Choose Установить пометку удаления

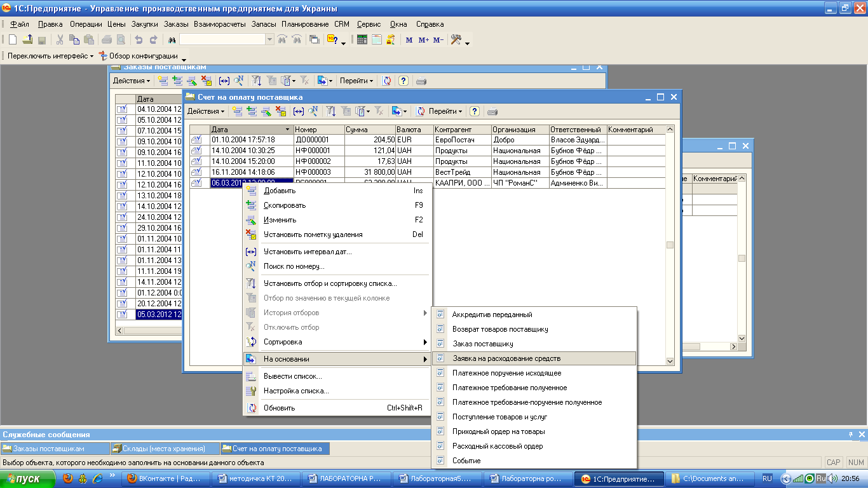pyautogui.click(x=337, y=234)
